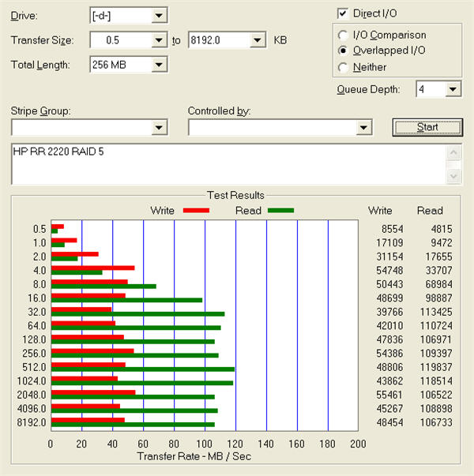Click write value 50443 for 8.0 KB
This screenshot has height=476, width=474.
click(x=389, y=284)
